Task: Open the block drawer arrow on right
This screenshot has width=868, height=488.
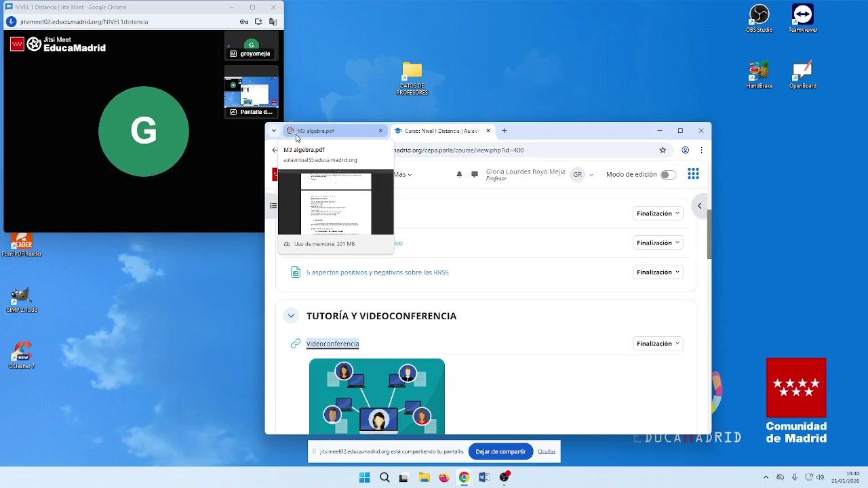Action: click(x=699, y=206)
